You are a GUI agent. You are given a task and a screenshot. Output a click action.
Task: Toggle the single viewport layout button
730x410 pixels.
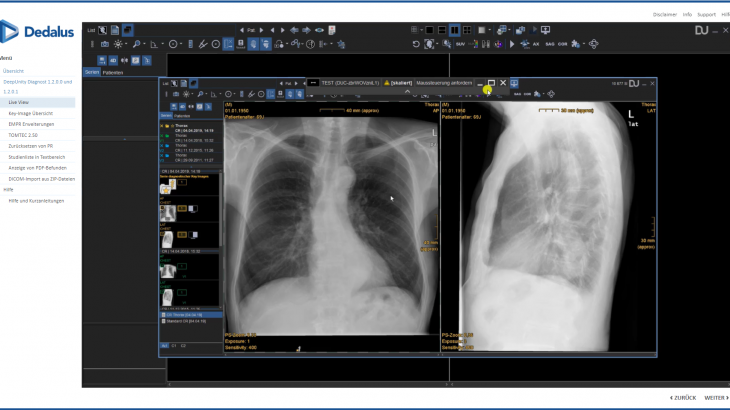click(x=429, y=30)
